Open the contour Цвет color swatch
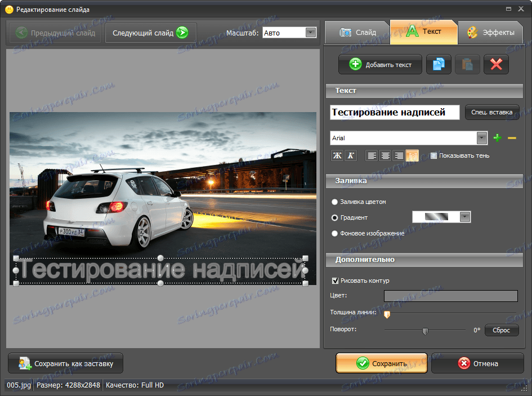Screen dimensions: 532x396 point(450,296)
